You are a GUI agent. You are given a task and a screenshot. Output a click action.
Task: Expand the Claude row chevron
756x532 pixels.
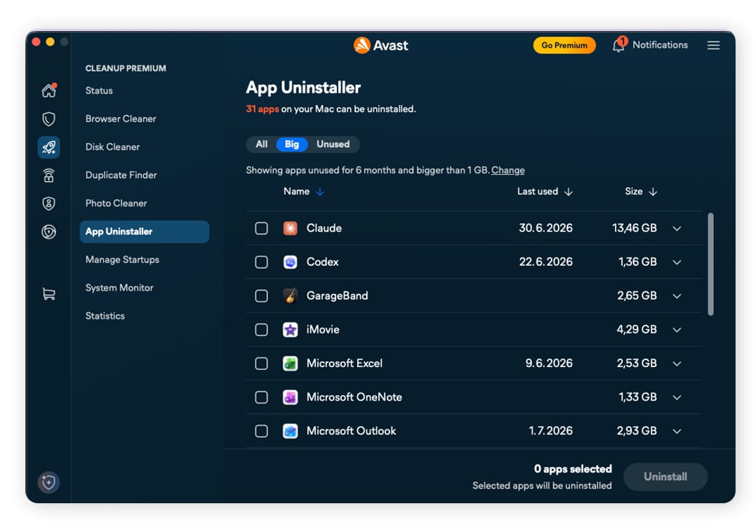point(677,228)
